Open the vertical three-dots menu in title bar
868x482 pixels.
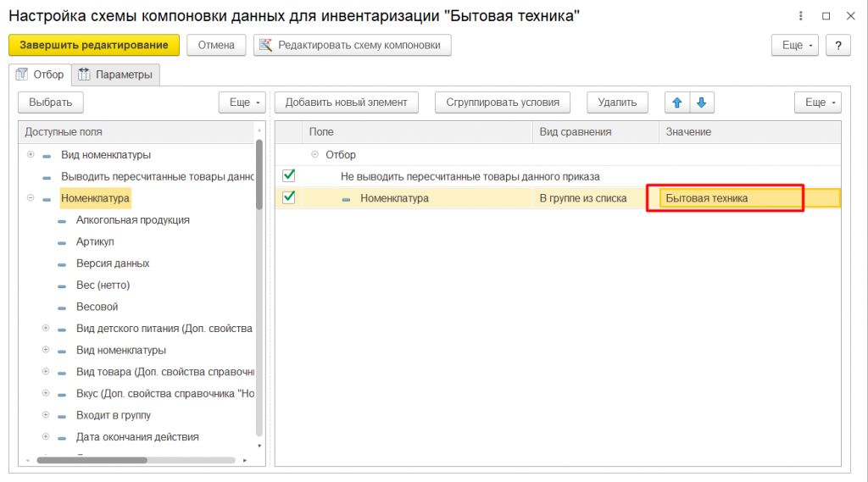[800, 16]
